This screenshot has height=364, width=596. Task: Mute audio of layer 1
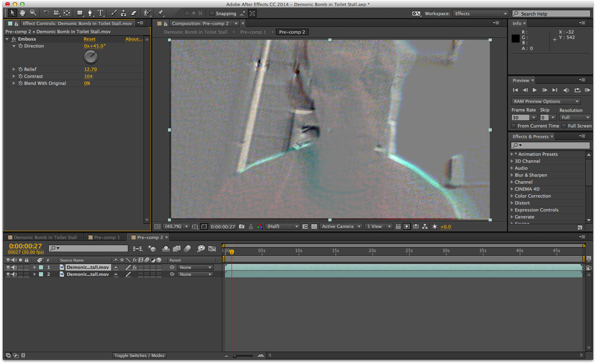[14, 267]
